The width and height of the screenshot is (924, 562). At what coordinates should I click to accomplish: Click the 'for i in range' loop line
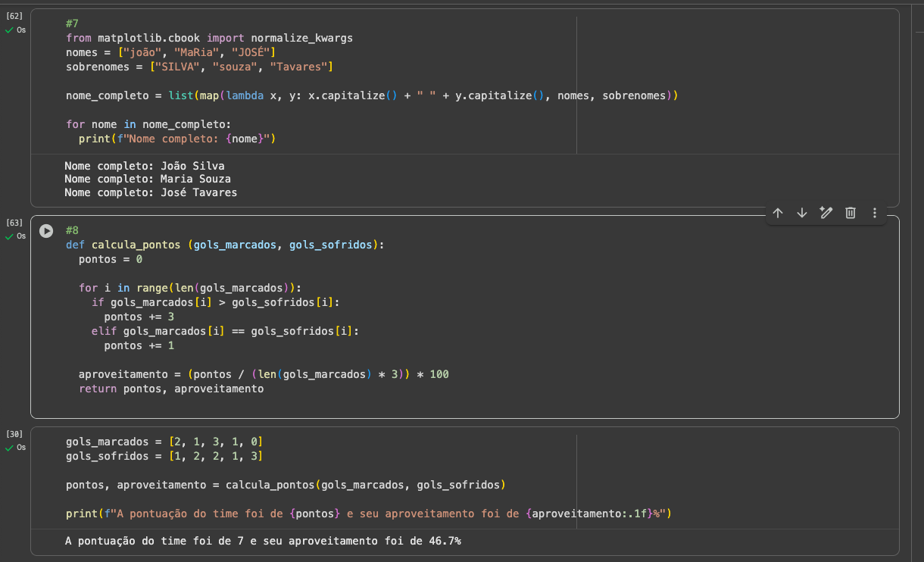pyautogui.click(x=190, y=288)
